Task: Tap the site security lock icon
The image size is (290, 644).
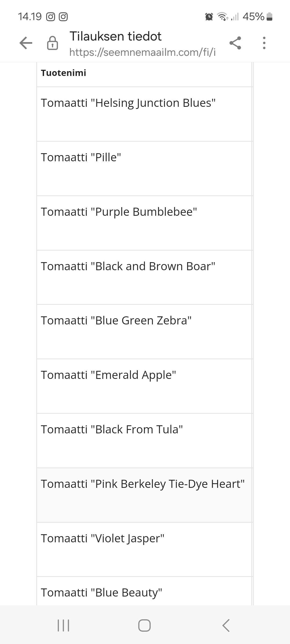Action: pyautogui.click(x=52, y=43)
